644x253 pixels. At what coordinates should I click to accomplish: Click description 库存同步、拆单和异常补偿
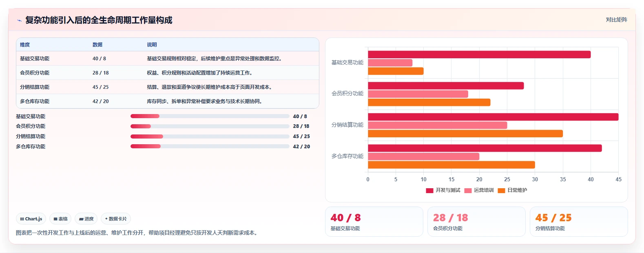tap(205, 101)
